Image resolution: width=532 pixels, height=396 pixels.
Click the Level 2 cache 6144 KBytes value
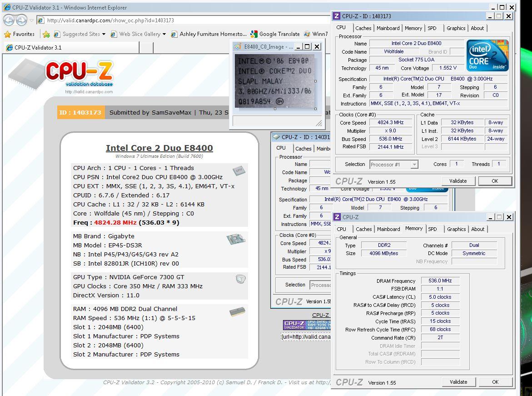(462, 139)
